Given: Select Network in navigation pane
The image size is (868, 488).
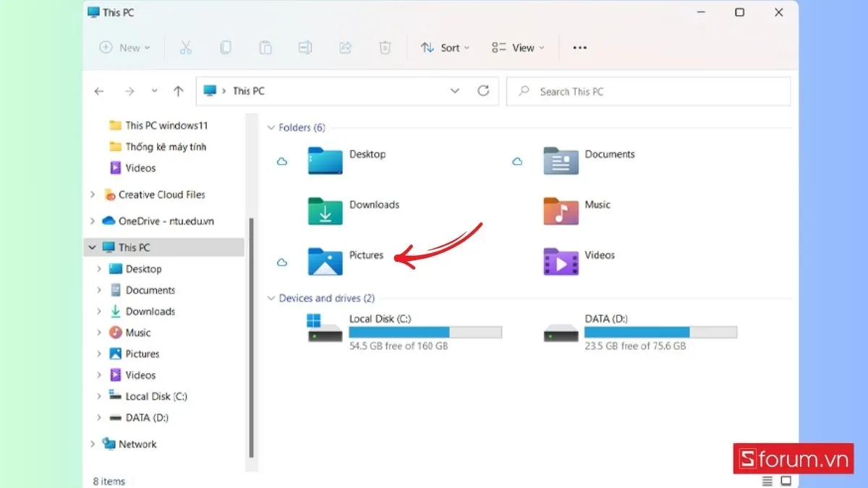Looking at the screenshot, I should coord(137,444).
